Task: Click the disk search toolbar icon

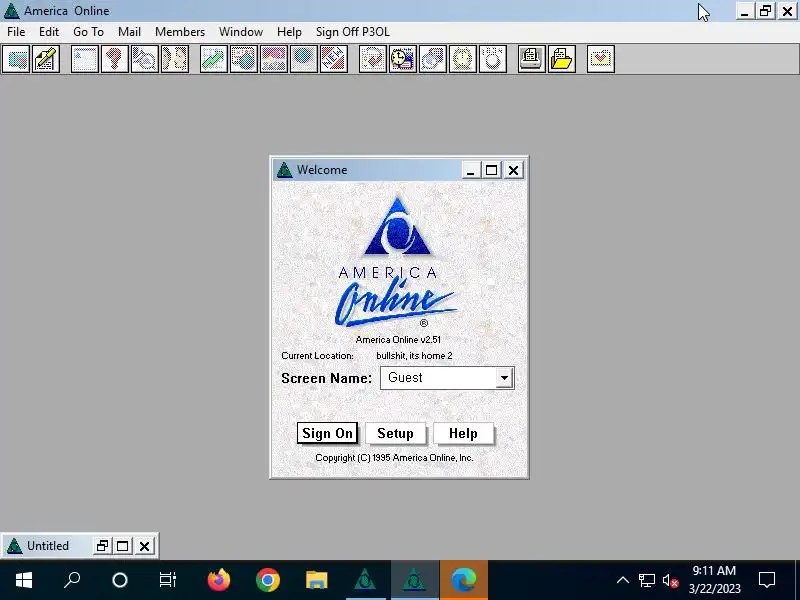Action: click(433, 59)
